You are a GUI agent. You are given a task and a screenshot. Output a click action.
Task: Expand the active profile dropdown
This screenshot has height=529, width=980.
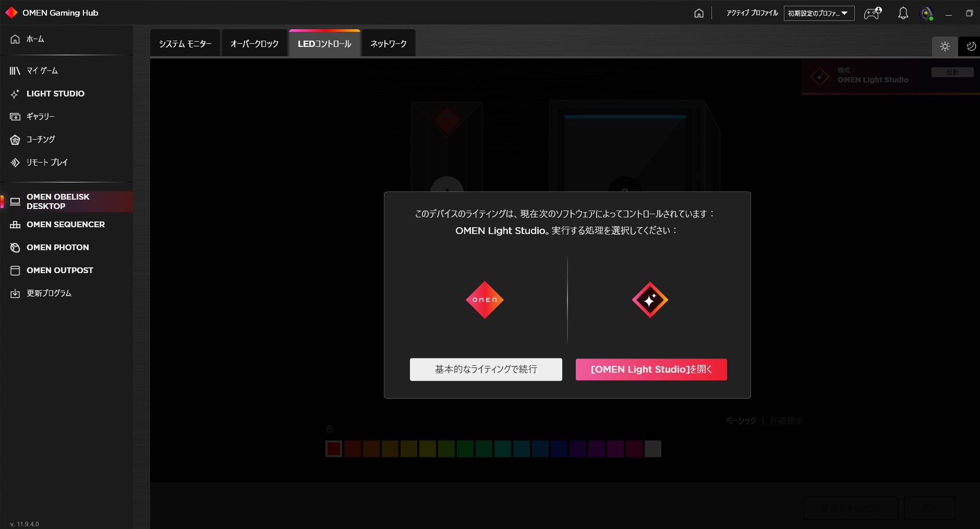point(818,13)
